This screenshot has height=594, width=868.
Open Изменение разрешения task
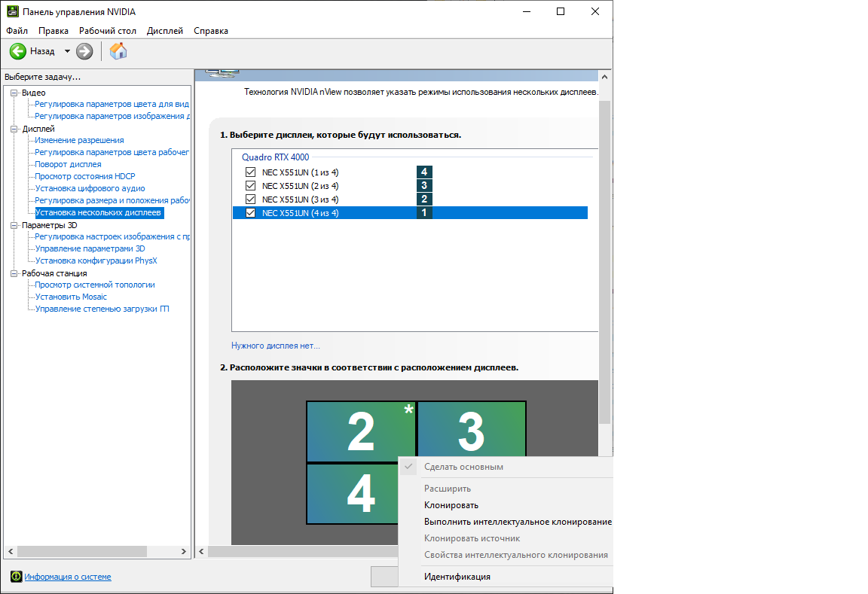[x=79, y=141]
